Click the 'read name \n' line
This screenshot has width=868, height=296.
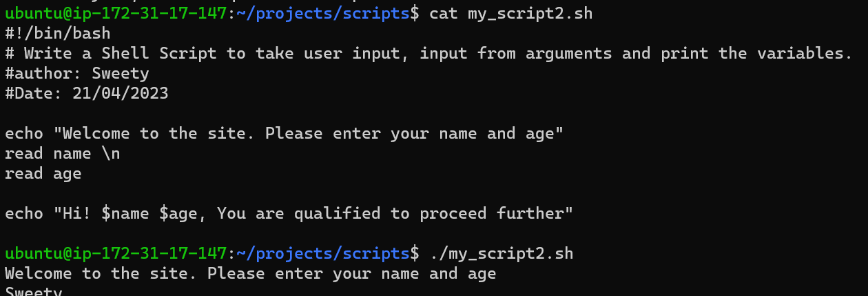63,153
